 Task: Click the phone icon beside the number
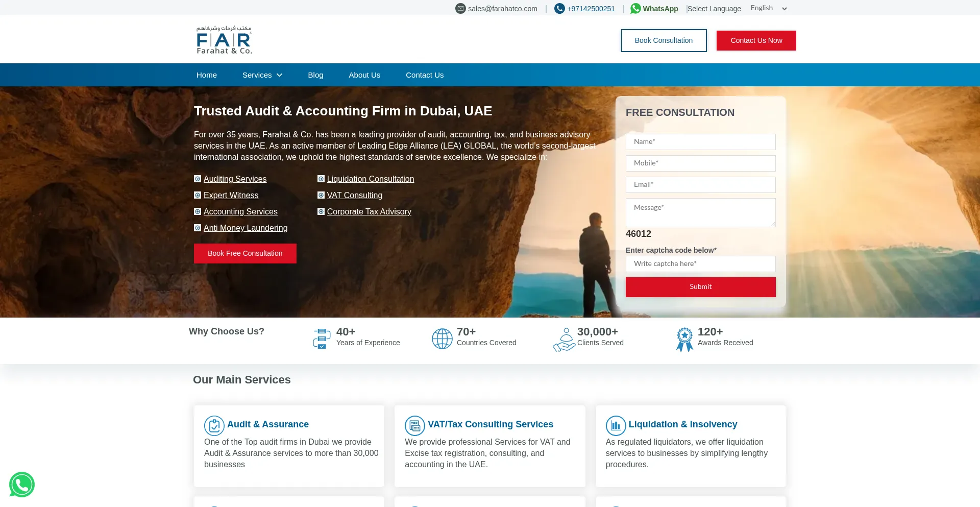point(559,9)
